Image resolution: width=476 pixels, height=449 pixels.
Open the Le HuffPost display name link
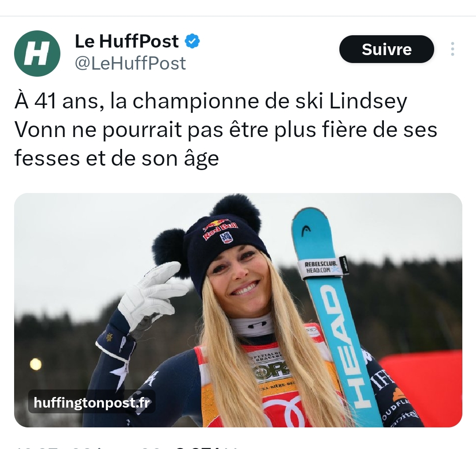coord(126,41)
